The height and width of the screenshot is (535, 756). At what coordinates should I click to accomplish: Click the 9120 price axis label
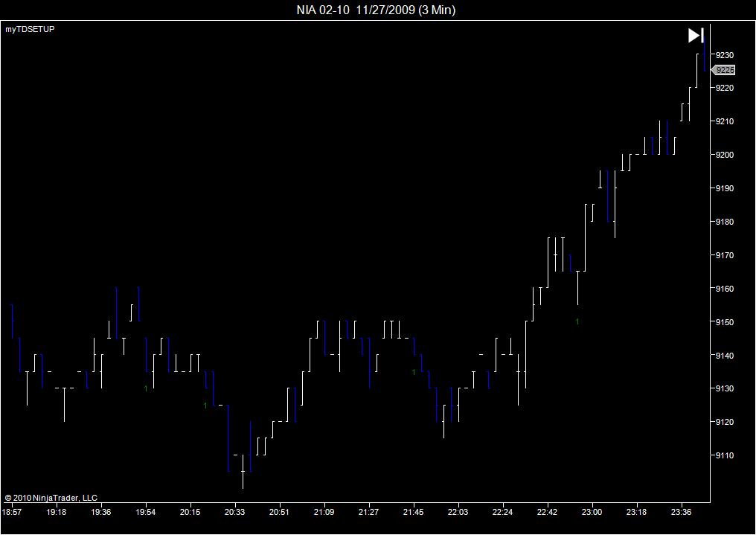[725, 422]
